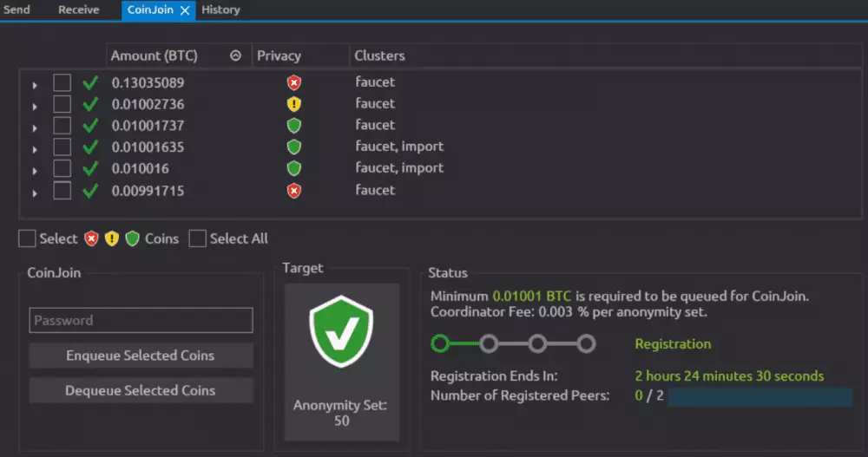The image size is (868, 457).
Task: Click the green checkmark beside 0.010016
Action: pos(90,168)
